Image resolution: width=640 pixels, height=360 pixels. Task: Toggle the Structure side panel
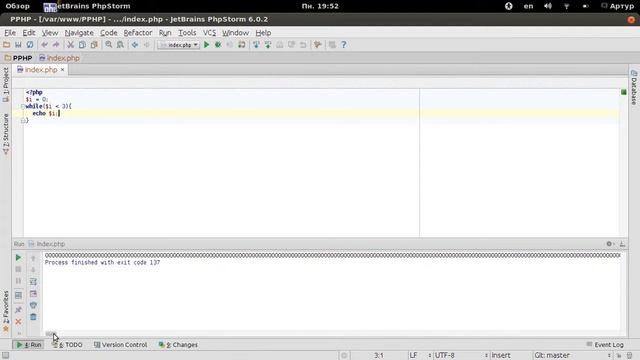tap(6, 134)
